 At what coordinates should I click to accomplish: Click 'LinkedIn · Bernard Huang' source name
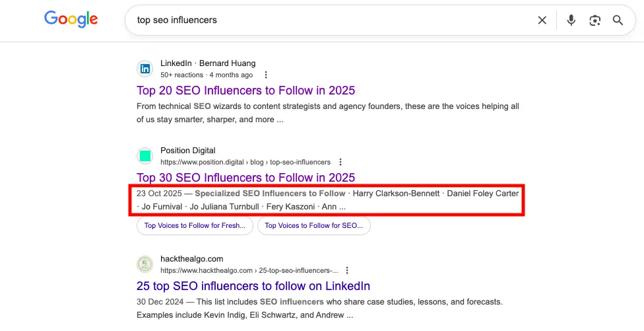click(x=208, y=63)
